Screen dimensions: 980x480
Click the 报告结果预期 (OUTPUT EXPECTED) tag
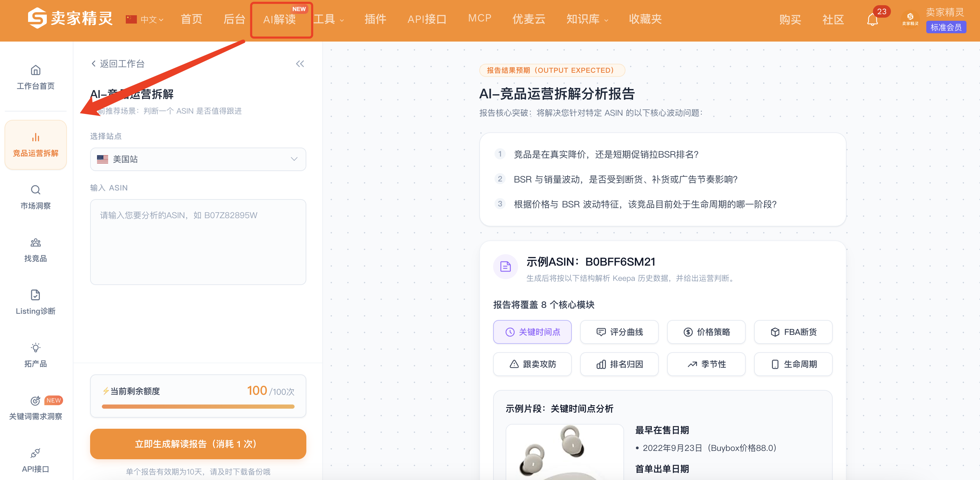pyautogui.click(x=552, y=70)
